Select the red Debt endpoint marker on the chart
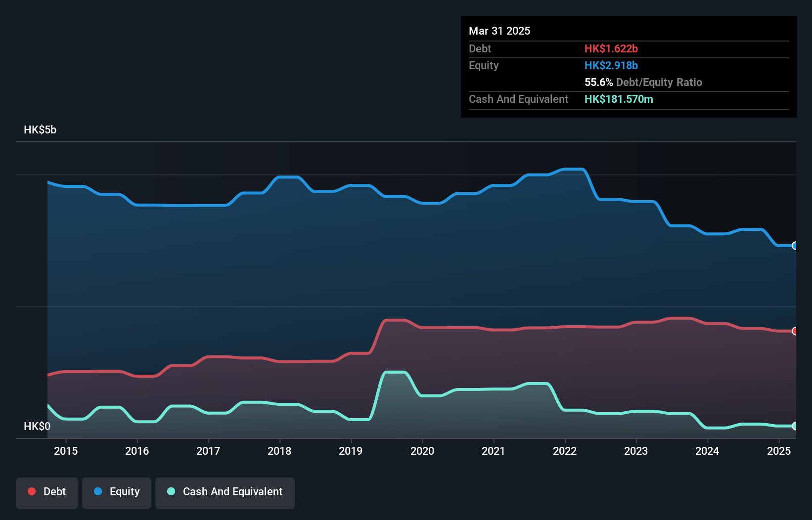Screen dimensions: 812x520 click(x=795, y=331)
